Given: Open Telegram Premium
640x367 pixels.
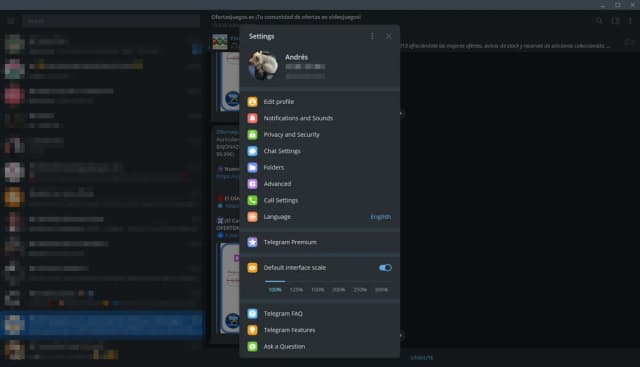Looking at the screenshot, I should coord(320,242).
